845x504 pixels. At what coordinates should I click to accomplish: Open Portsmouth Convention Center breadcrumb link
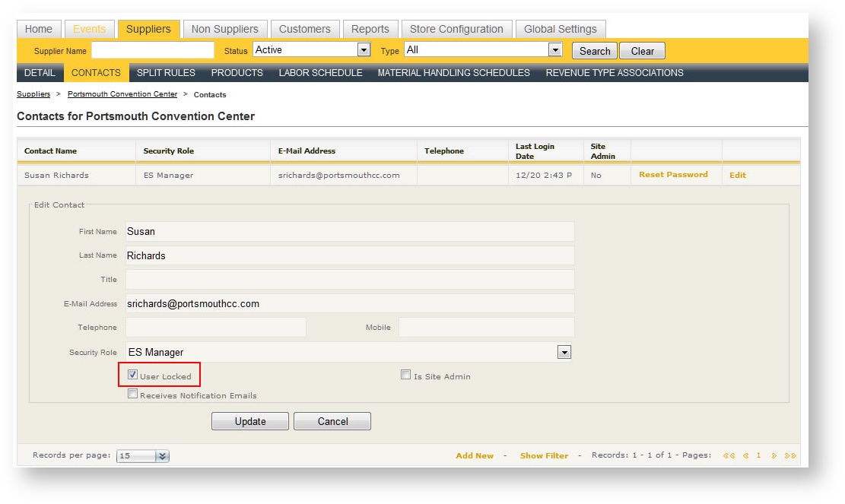coord(122,94)
